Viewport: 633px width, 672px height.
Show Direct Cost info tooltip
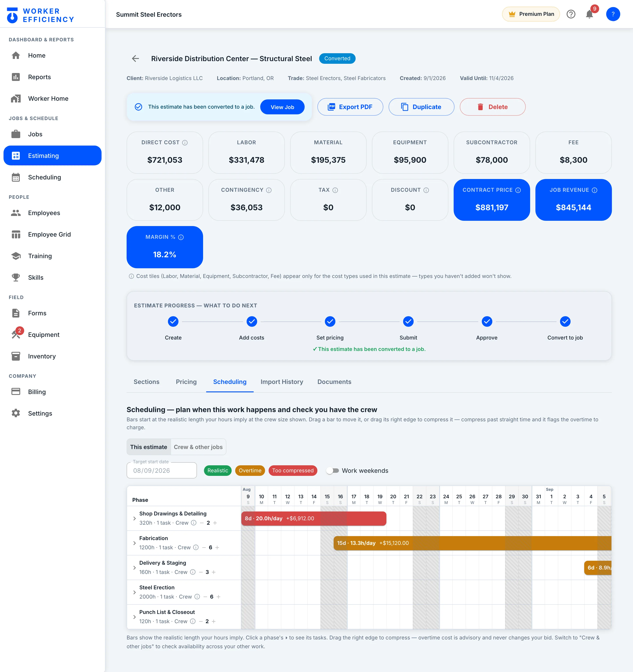(185, 143)
